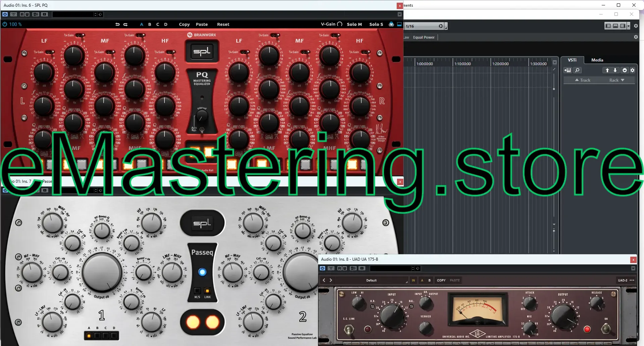Click COPY in the UAD 175-B toolbar

pyautogui.click(x=441, y=280)
